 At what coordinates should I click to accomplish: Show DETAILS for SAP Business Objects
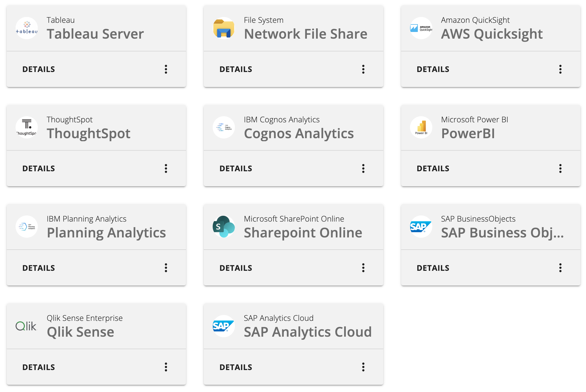coord(433,268)
